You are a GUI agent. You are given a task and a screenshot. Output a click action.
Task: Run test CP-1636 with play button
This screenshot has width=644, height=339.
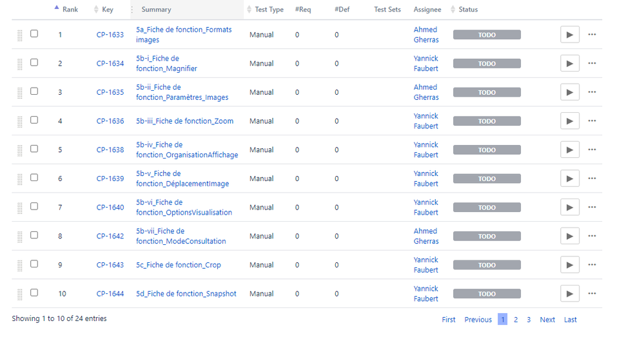pos(570,121)
